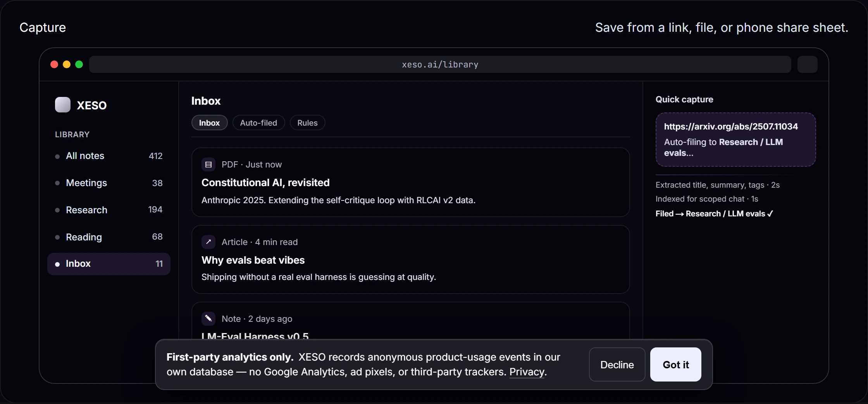Open the LM-Eval Harness v0.5 note
This screenshot has height=404, width=868.
(x=411, y=321)
